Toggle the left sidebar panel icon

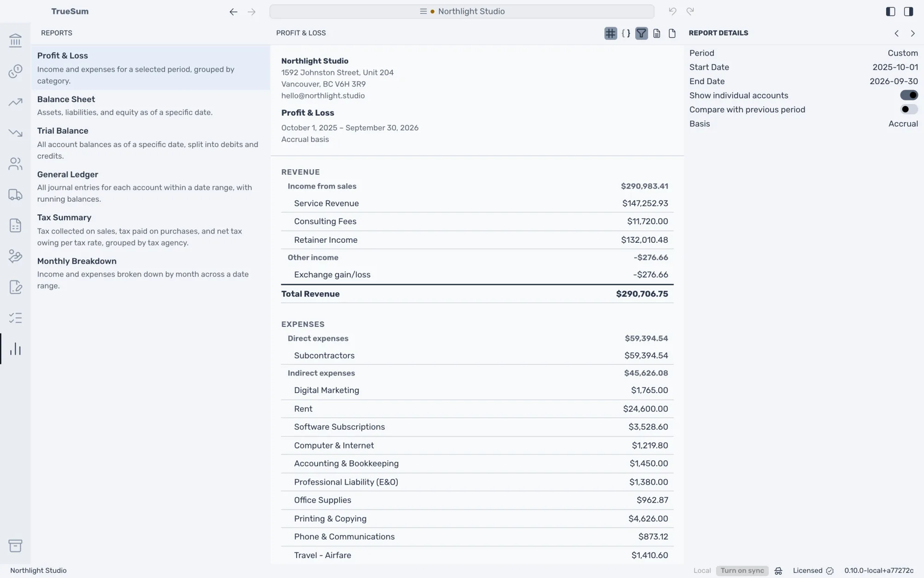pyautogui.click(x=891, y=12)
